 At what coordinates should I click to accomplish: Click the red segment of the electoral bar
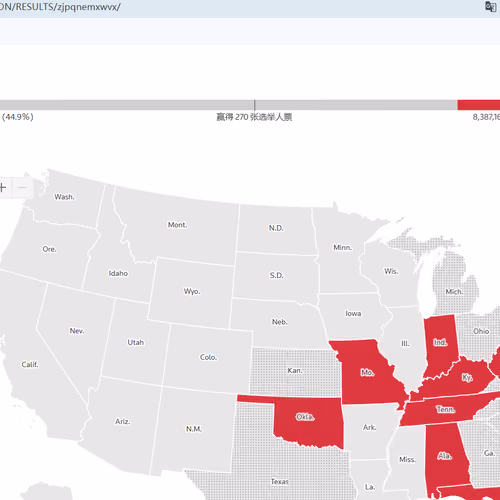(x=479, y=105)
